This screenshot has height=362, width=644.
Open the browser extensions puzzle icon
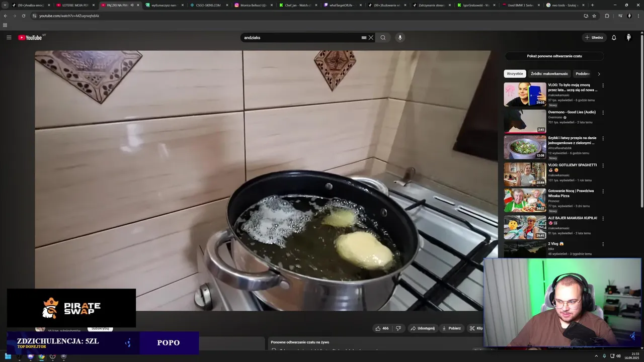pos(607,16)
